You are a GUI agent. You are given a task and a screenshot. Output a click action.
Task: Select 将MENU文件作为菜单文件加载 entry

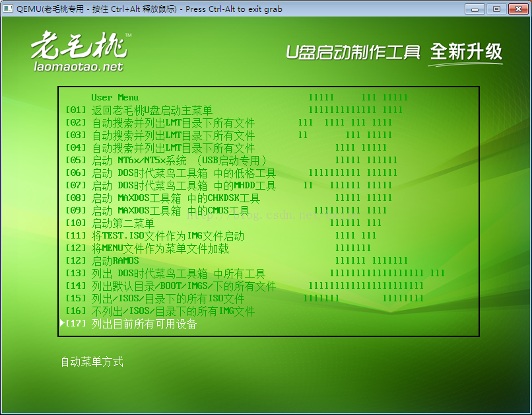pyautogui.click(x=147, y=248)
